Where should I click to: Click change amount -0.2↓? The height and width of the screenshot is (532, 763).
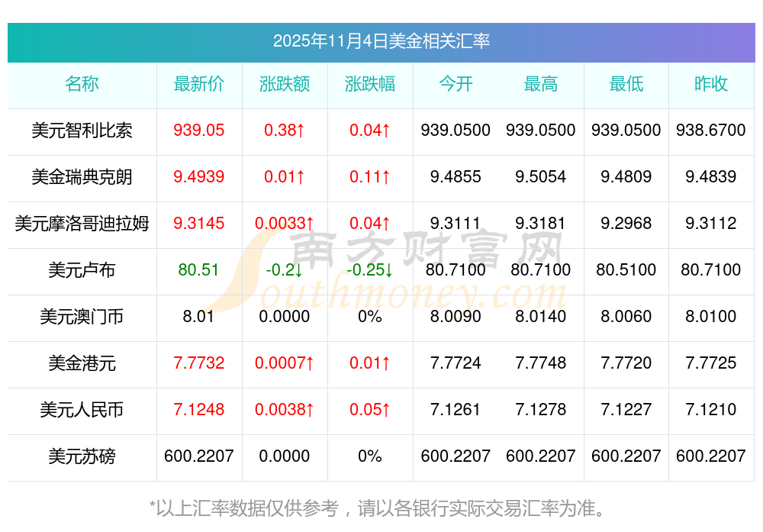[284, 269]
